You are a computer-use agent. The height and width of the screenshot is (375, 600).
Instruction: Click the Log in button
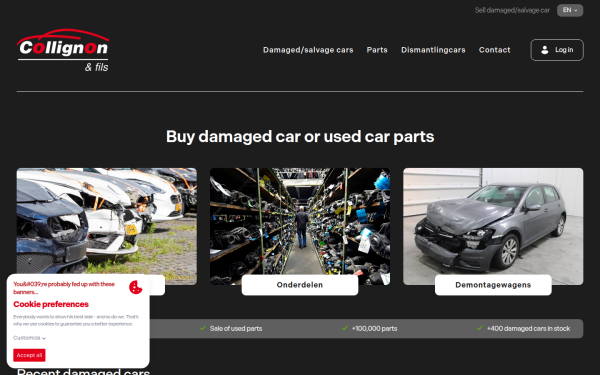click(x=557, y=50)
